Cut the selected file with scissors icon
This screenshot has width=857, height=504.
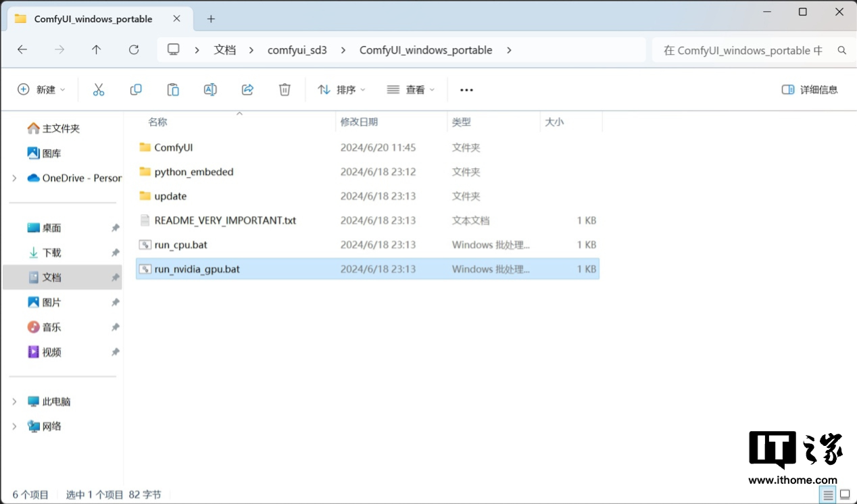(x=99, y=89)
